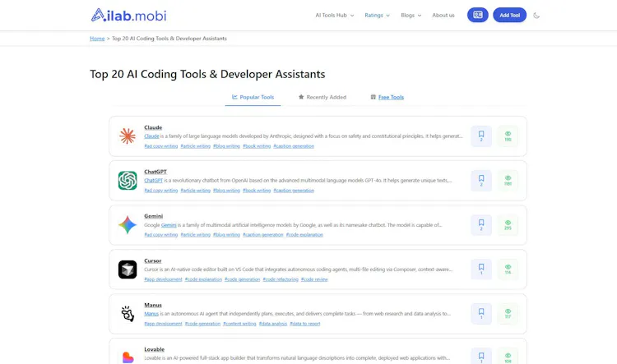Image resolution: width=617 pixels, height=364 pixels.
Task: Click the Lovable heart logo
Action: (x=128, y=357)
